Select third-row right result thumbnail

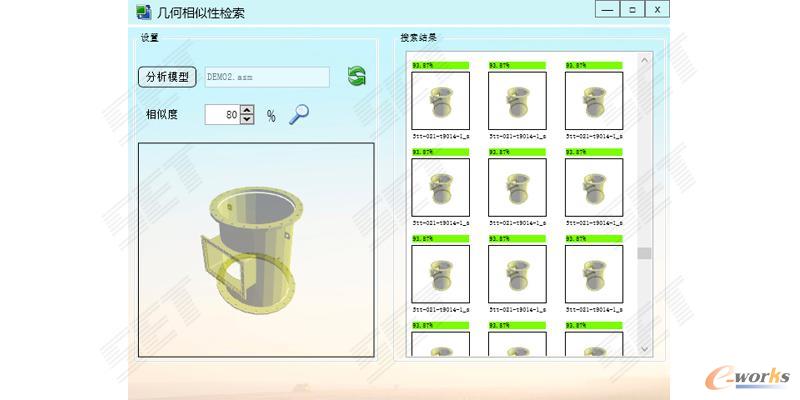(x=594, y=274)
